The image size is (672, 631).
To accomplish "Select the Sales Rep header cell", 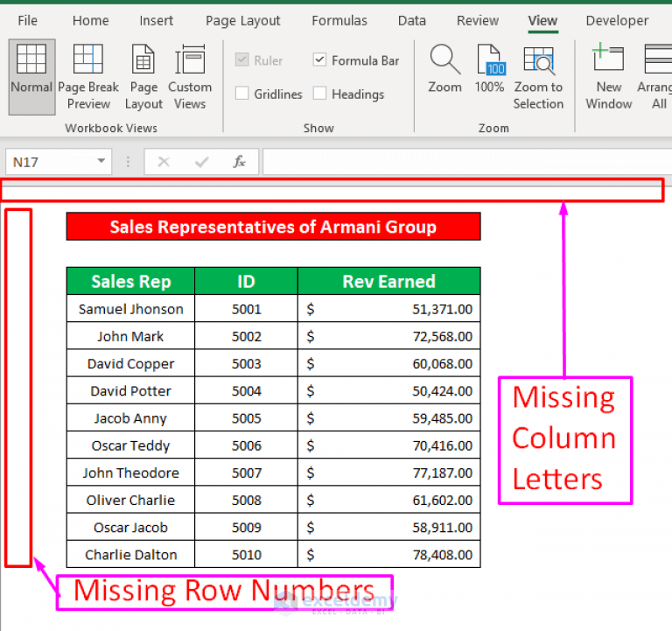I will tap(130, 281).
